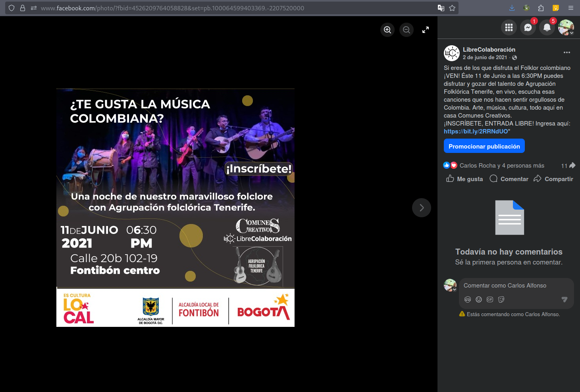Click the browser tracking protection shield icon

(12, 8)
